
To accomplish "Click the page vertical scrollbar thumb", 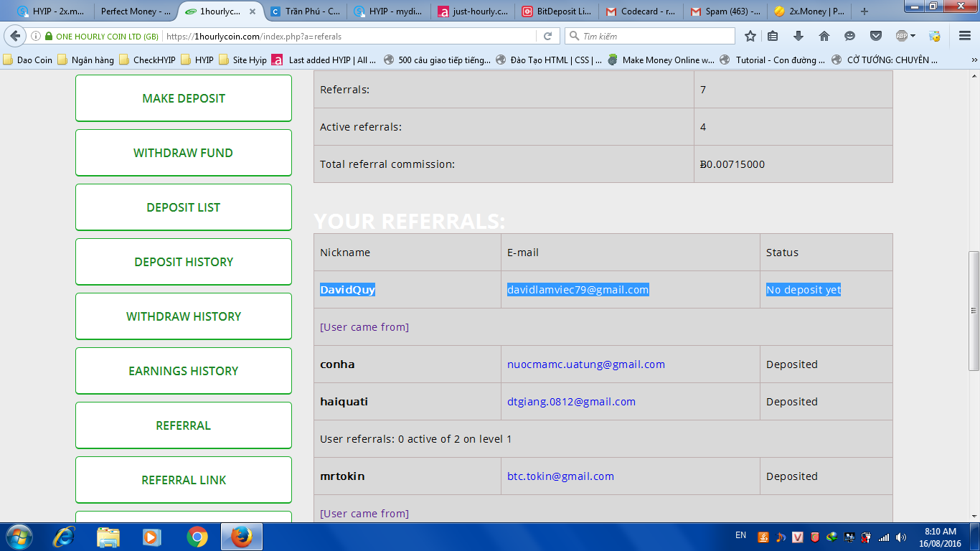I will click(974, 310).
